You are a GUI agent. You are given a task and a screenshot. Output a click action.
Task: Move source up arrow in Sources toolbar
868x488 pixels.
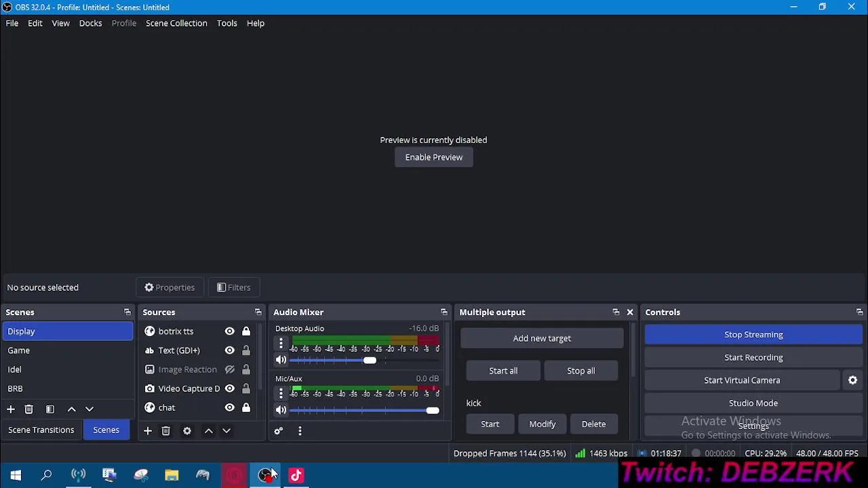coord(209,431)
